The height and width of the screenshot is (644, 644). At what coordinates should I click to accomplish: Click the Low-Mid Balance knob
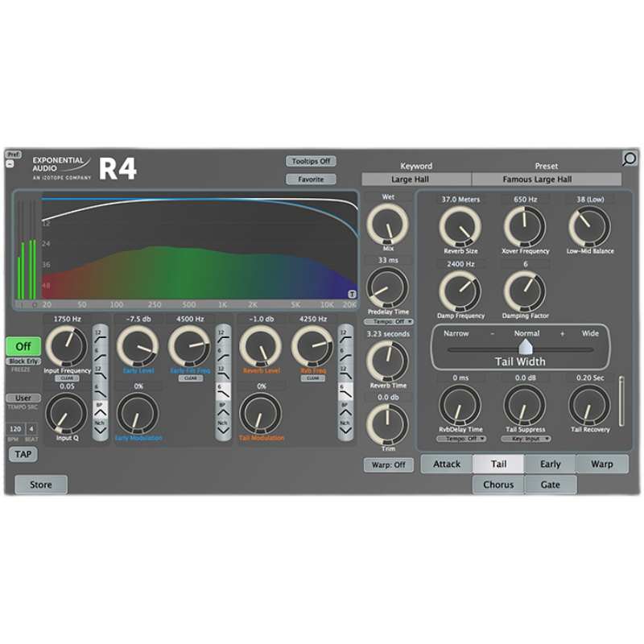(590, 227)
